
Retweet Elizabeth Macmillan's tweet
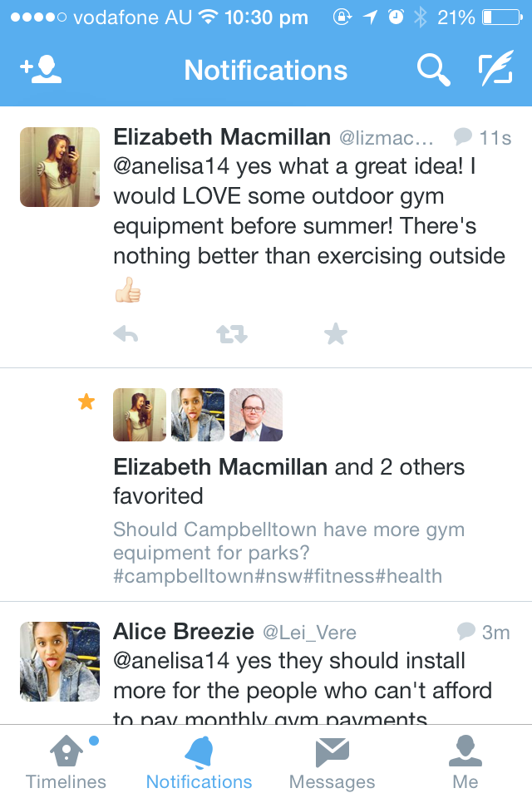point(231,334)
